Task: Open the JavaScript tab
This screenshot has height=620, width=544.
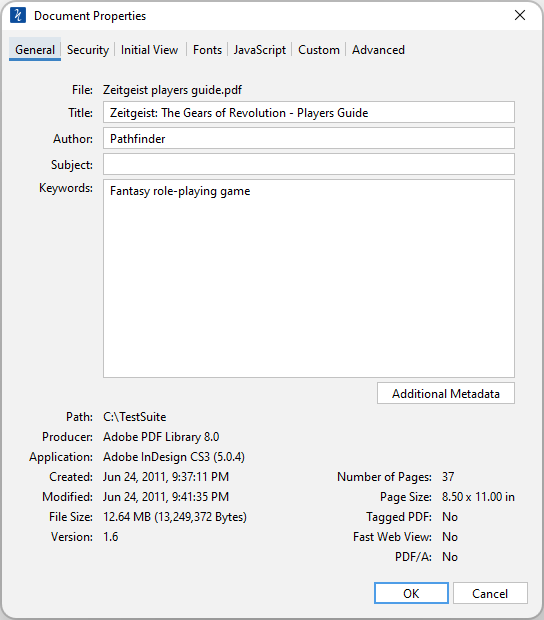Action: pyautogui.click(x=259, y=50)
